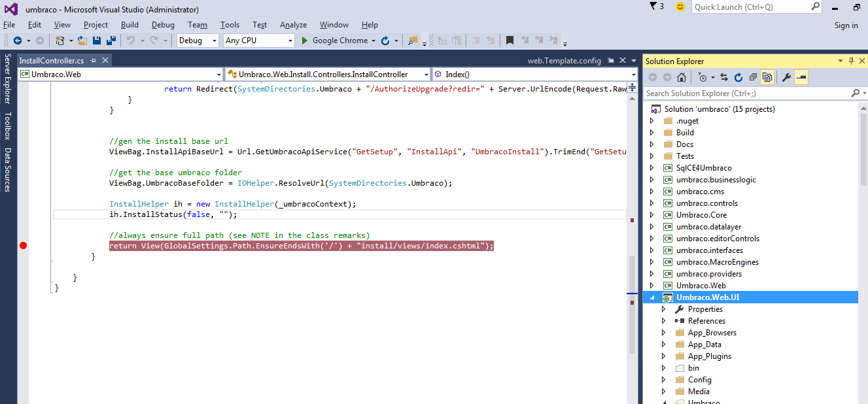
Task: Open the Google Chrome browser target dropdown
Action: [x=373, y=41]
